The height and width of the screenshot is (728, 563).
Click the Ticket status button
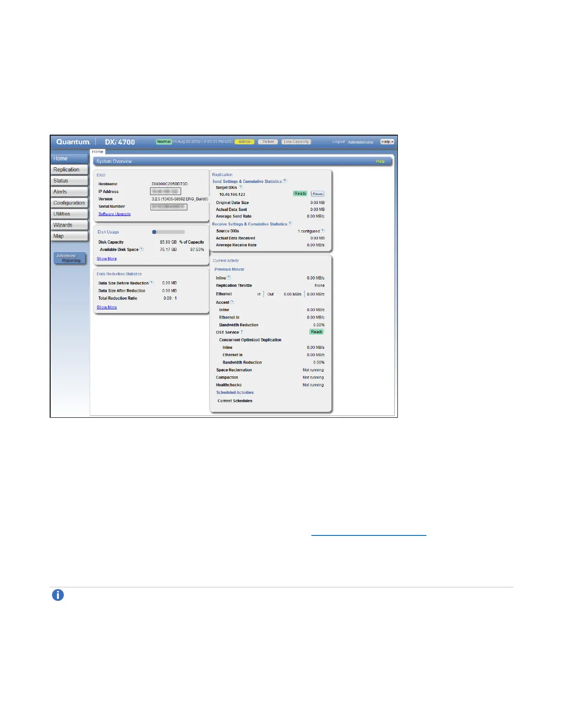268,142
